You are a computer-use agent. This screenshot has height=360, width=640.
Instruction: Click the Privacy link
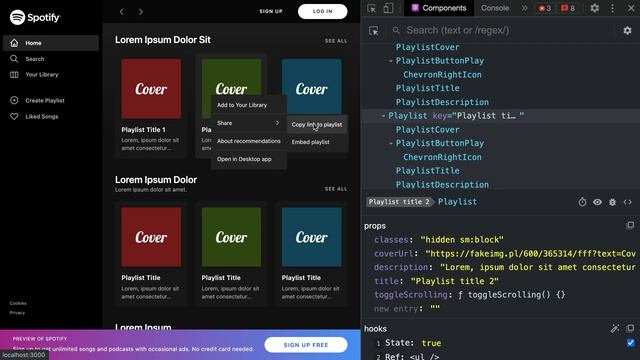point(17,313)
